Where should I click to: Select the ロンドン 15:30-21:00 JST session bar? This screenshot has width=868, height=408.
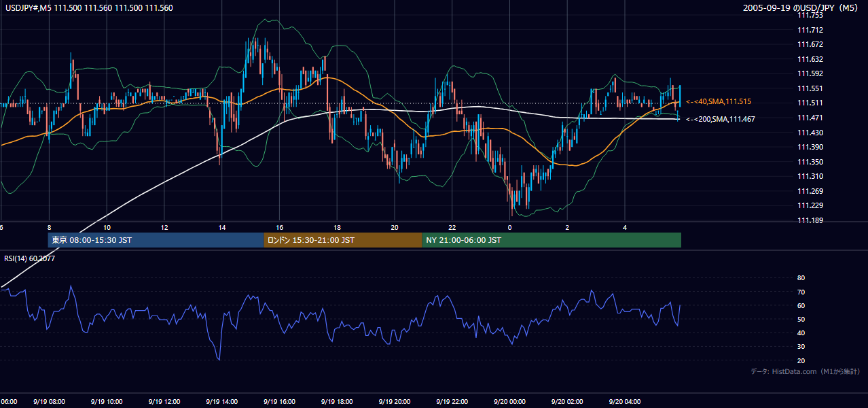tap(343, 240)
